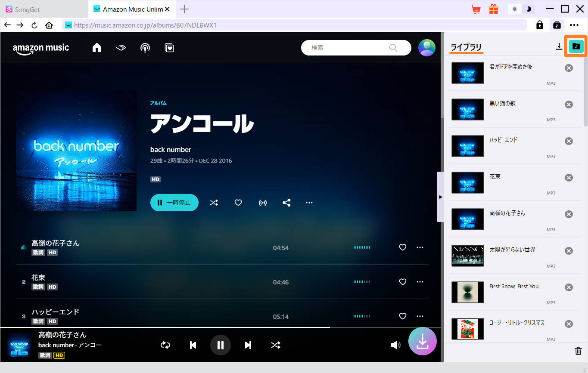Remove ハッピーエンド from the download list
This screenshot has height=373, width=588.
[568, 141]
